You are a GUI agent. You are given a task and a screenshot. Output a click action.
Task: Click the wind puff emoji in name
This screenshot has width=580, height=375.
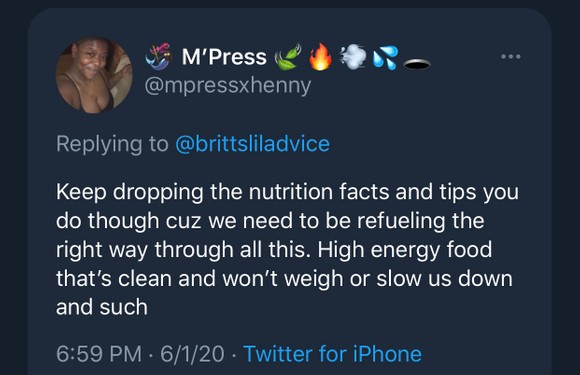353,57
